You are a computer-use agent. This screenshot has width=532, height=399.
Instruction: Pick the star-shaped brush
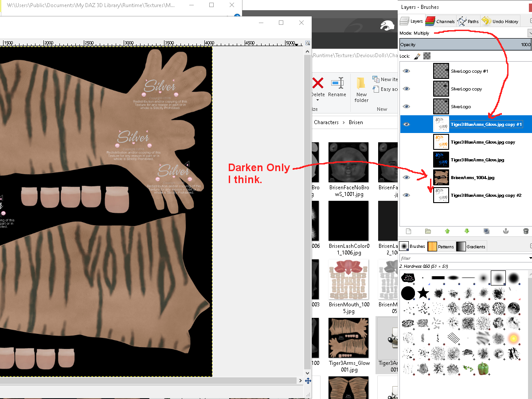pos(423,293)
